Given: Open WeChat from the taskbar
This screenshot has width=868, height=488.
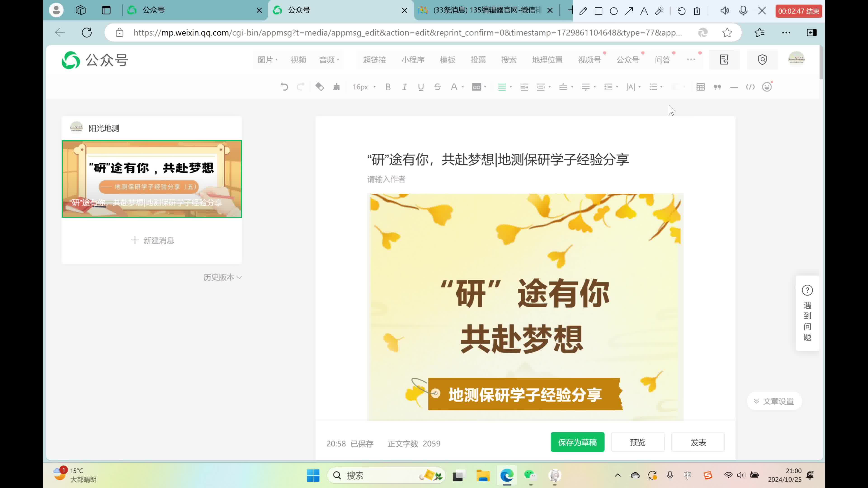Looking at the screenshot, I should pos(530,475).
